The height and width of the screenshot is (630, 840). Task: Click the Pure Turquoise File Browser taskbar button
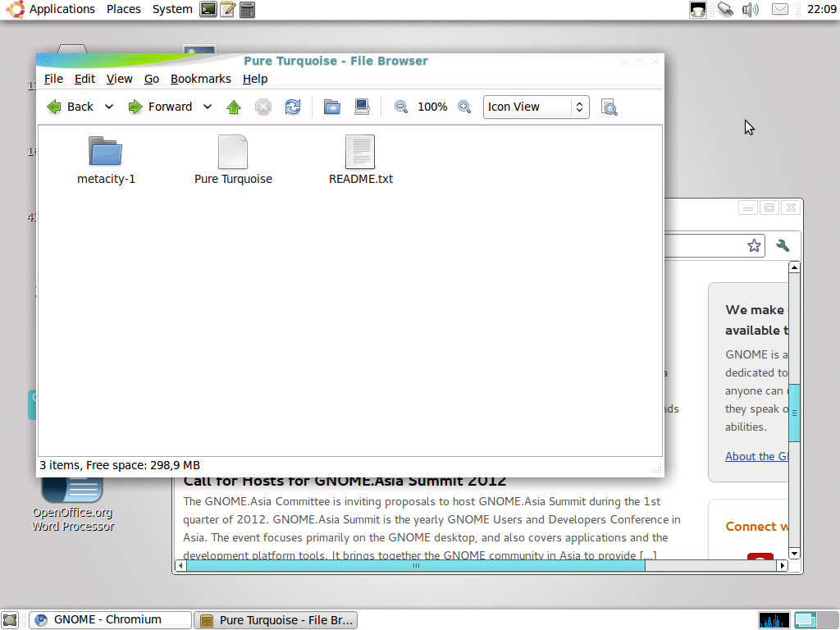[x=276, y=620]
